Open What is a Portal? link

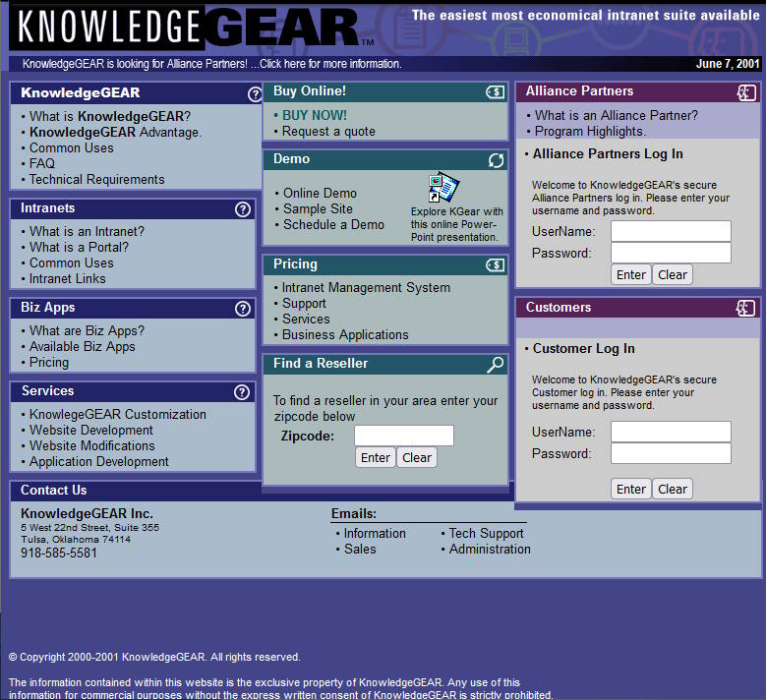(79, 247)
